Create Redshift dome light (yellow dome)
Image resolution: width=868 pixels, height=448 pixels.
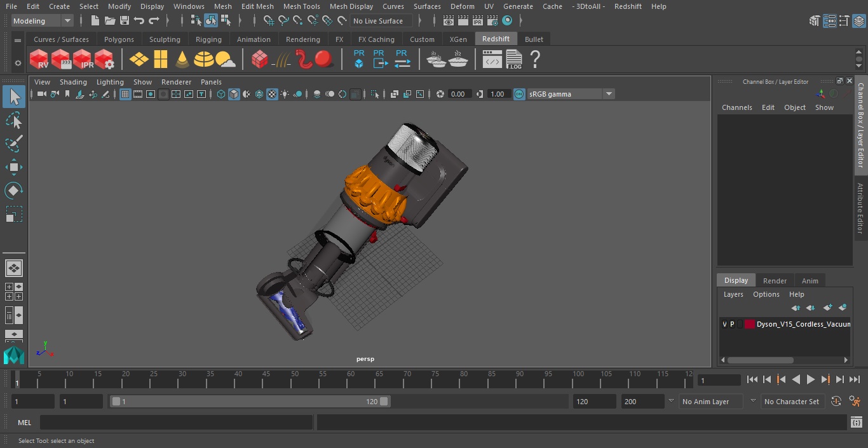click(x=203, y=60)
